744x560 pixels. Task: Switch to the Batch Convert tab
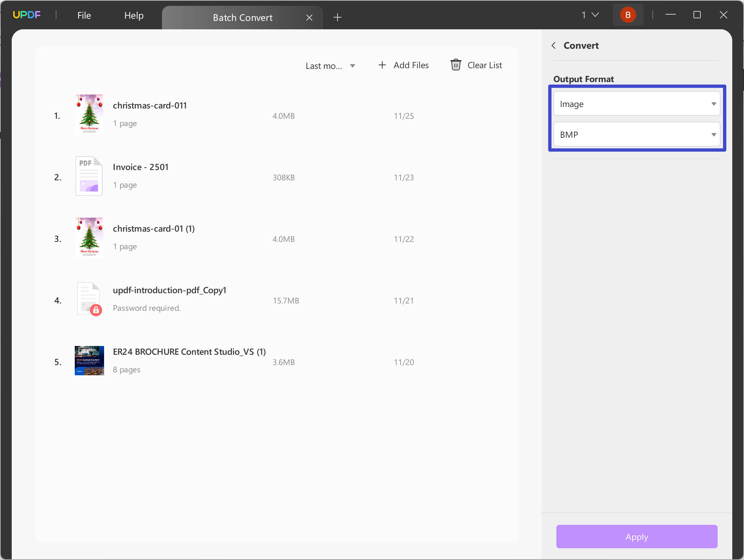242,18
